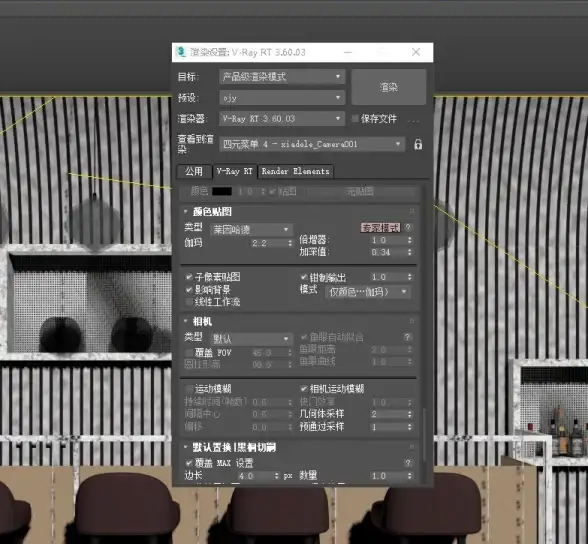This screenshot has width=588, height=544.
Task: Enable the 运动模糊 (motion blur) checkbox
Action: (x=189, y=388)
